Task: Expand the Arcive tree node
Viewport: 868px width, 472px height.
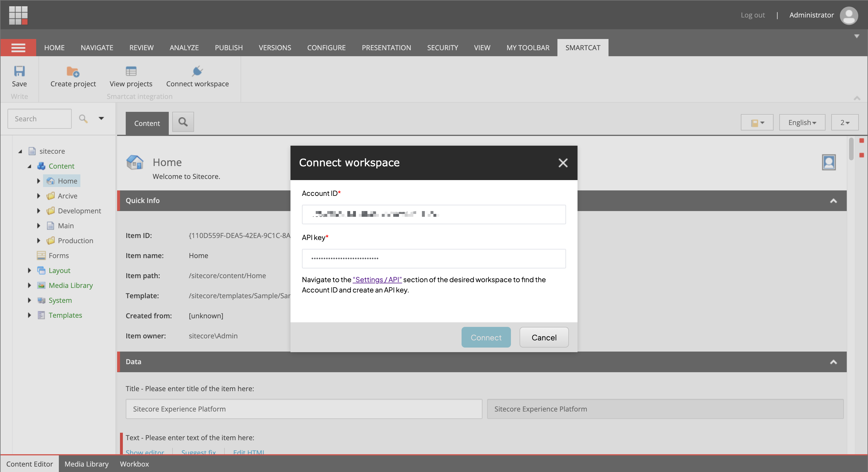Action: tap(38, 196)
